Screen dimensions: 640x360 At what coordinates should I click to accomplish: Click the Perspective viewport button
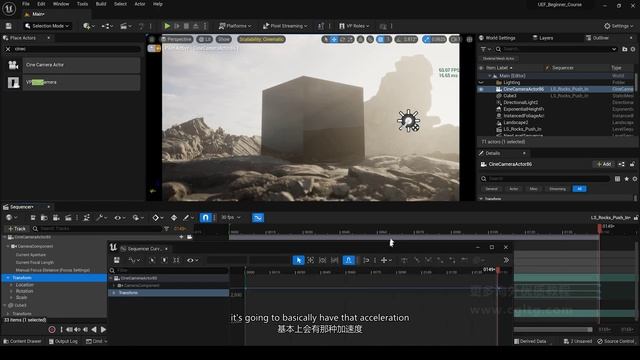[176, 39]
